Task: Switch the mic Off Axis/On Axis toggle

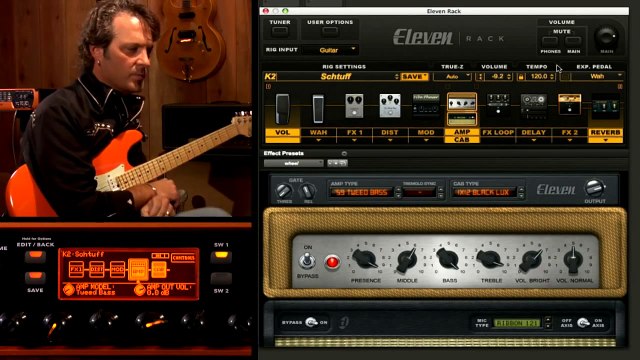Action: click(583, 322)
